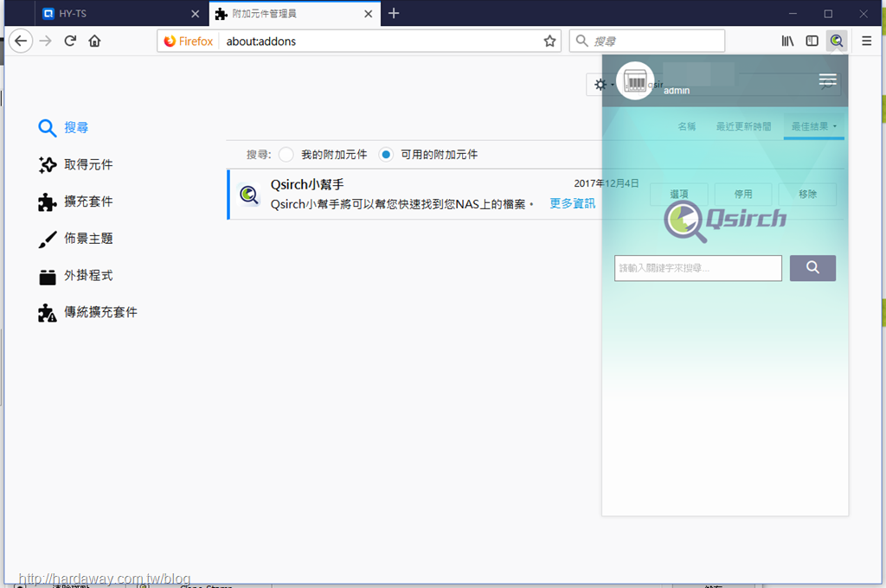Bookmark this page with the star

[549, 41]
